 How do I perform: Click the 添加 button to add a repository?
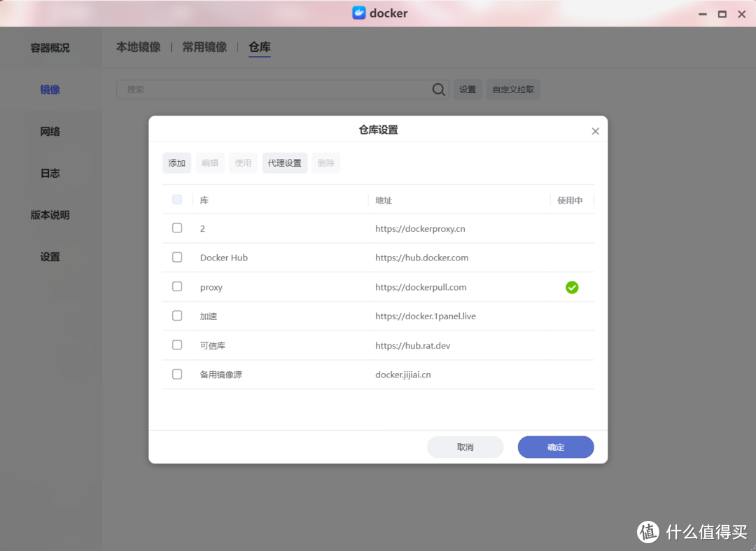click(x=176, y=162)
